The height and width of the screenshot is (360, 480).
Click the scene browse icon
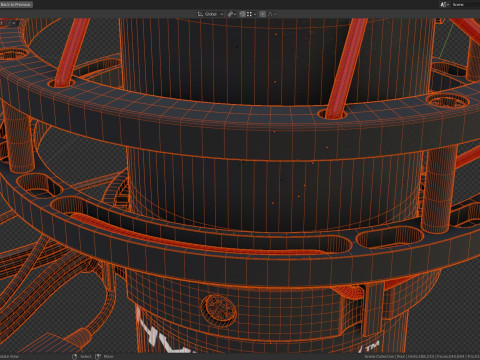click(x=445, y=4)
